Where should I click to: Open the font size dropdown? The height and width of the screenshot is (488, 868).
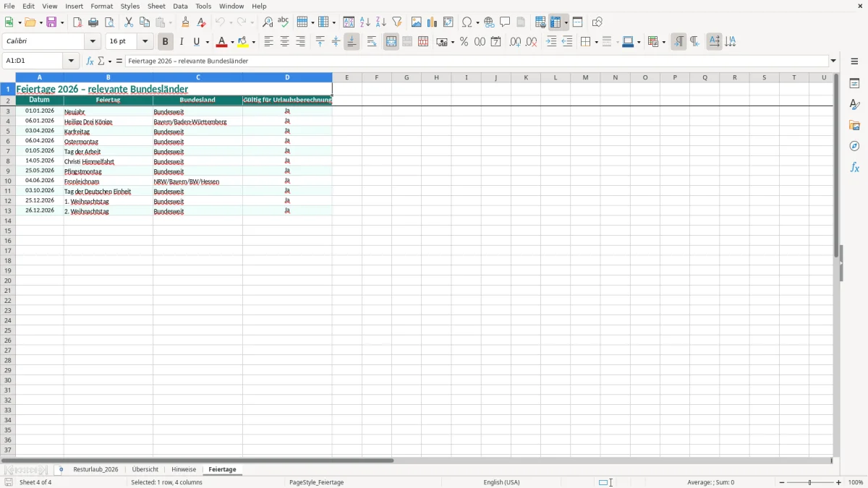[145, 42]
